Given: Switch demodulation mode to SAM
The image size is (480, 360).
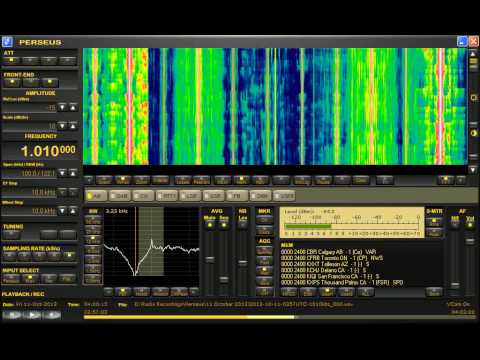Looking at the screenshot, I should click(x=120, y=196).
